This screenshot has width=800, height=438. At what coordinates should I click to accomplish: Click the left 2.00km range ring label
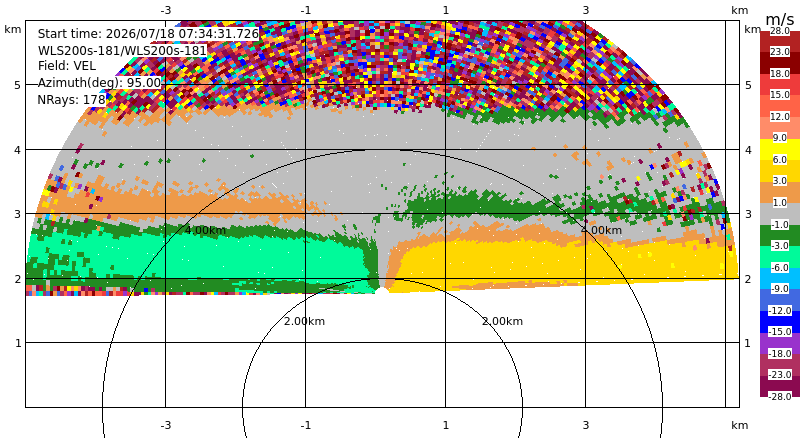pos(304,321)
